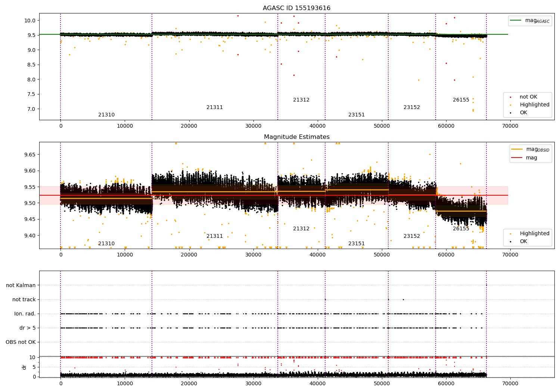Click the 7.5 y-tick of top plot
560x392 pixels.
click(32, 94)
